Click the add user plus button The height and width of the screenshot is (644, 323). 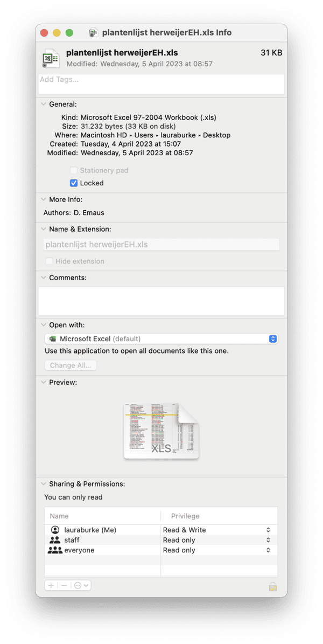[51, 585]
